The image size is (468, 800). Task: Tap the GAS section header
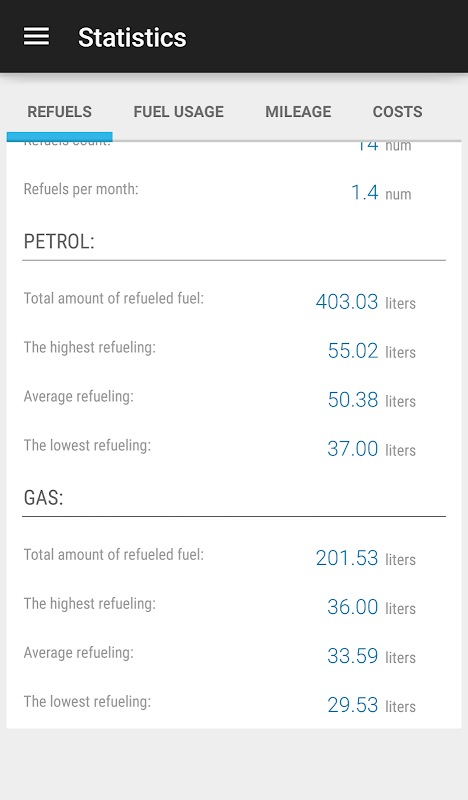pyautogui.click(x=43, y=497)
